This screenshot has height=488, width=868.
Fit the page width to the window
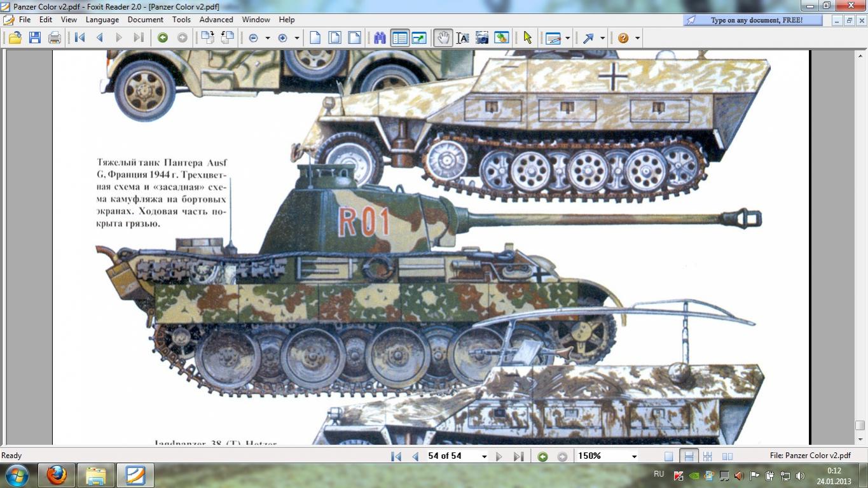coord(354,38)
